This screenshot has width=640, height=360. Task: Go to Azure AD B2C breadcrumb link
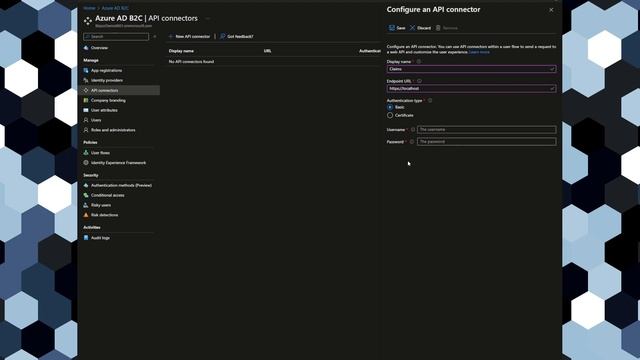115,8
